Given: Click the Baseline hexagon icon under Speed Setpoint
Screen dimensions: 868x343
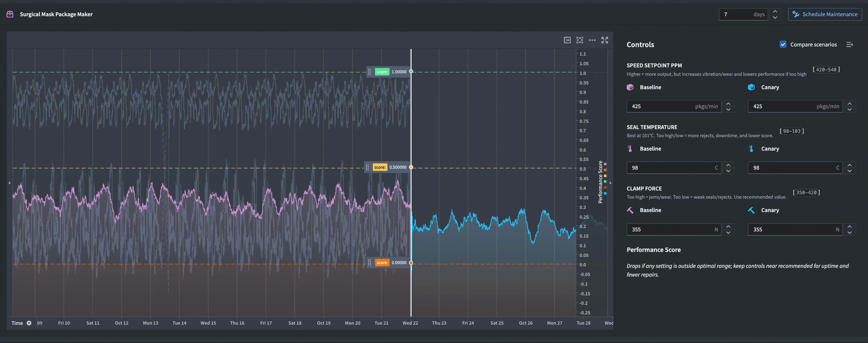Looking at the screenshot, I should 630,87.
